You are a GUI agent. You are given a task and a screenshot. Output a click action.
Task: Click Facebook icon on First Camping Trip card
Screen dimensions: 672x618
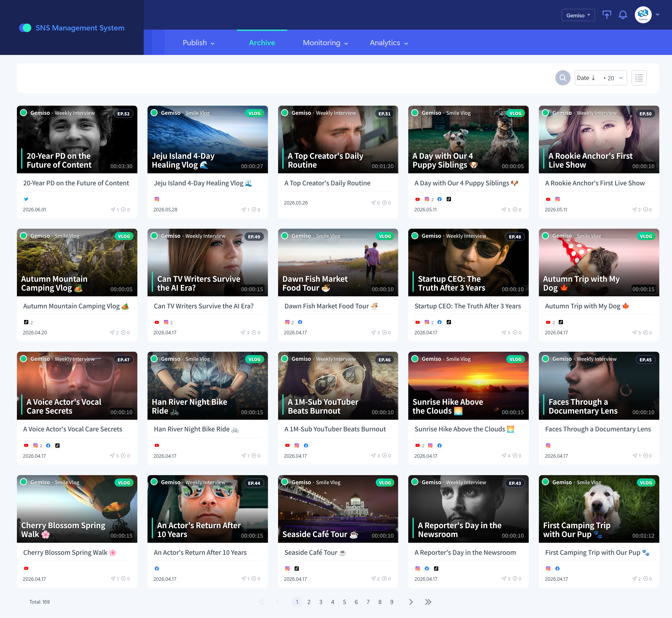tap(557, 569)
